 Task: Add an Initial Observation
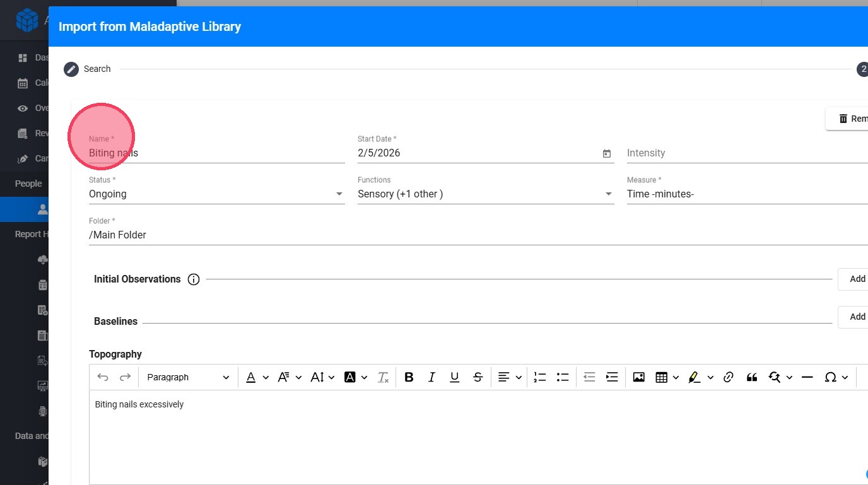pyautogui.click(x=853, y=279)
